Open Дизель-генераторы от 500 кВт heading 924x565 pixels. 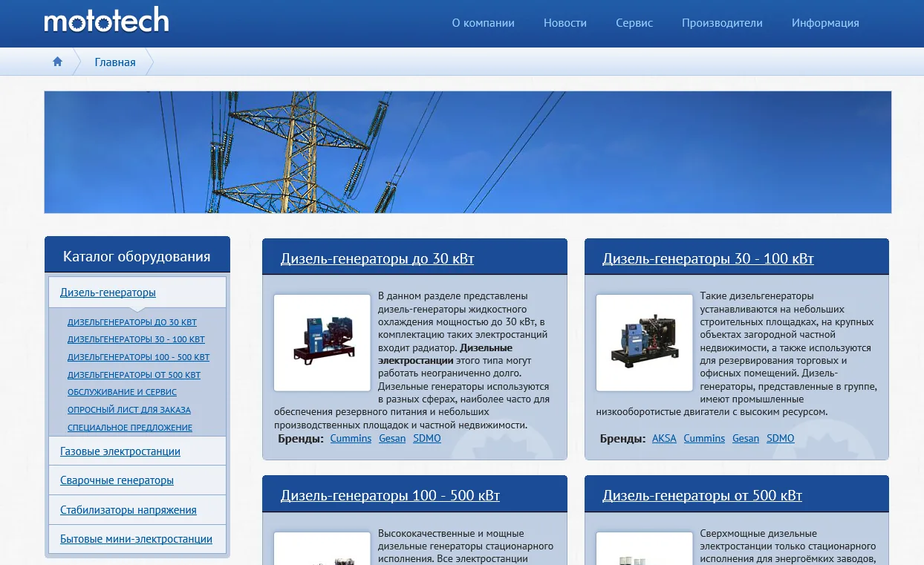tap(702, 496)
